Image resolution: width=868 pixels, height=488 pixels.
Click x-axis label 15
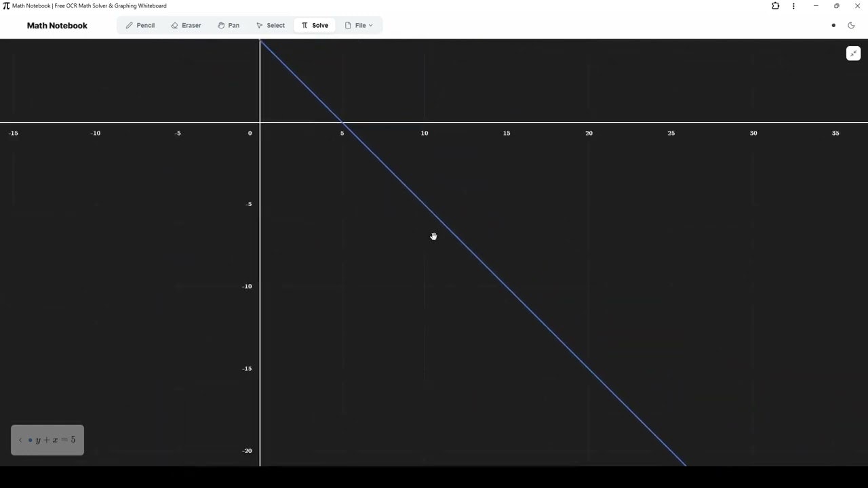tap(507, 134)
